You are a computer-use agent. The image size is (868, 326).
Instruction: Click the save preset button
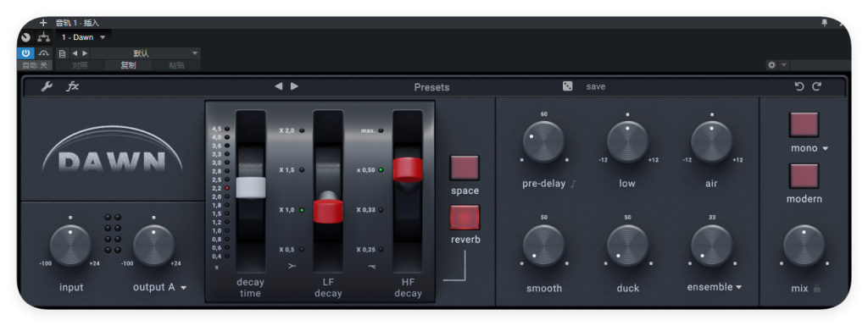pyautogui.click(x=596, y=86)
